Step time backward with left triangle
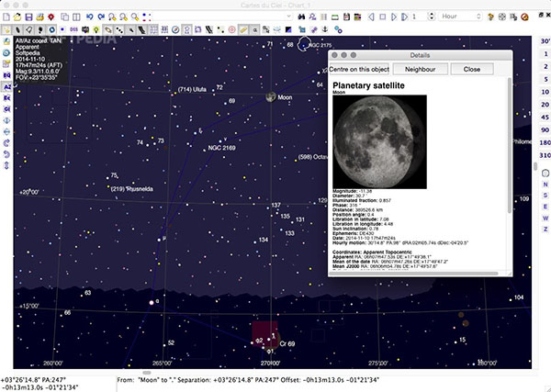Screen dimensions: 551x392 point(371,17)
